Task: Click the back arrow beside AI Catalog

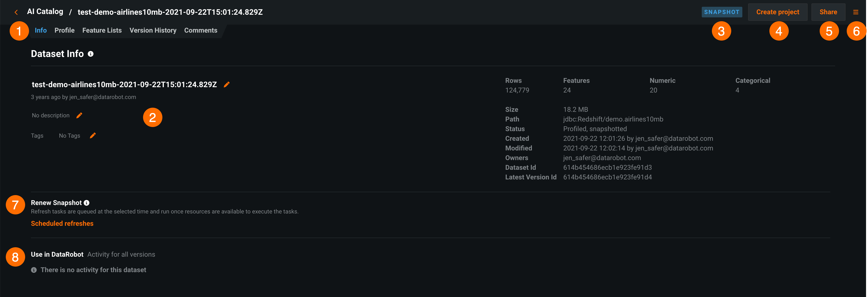Action: [x=16, y=13]
